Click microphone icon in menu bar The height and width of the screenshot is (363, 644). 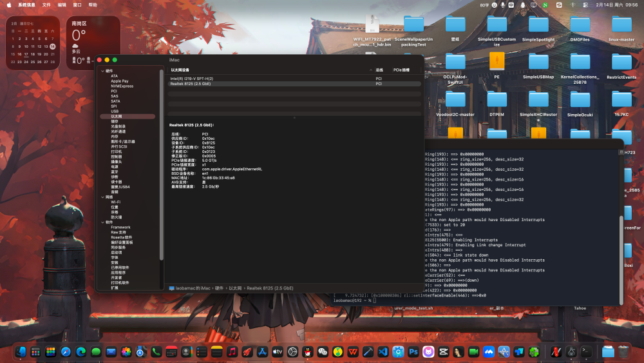pos(503,5)
